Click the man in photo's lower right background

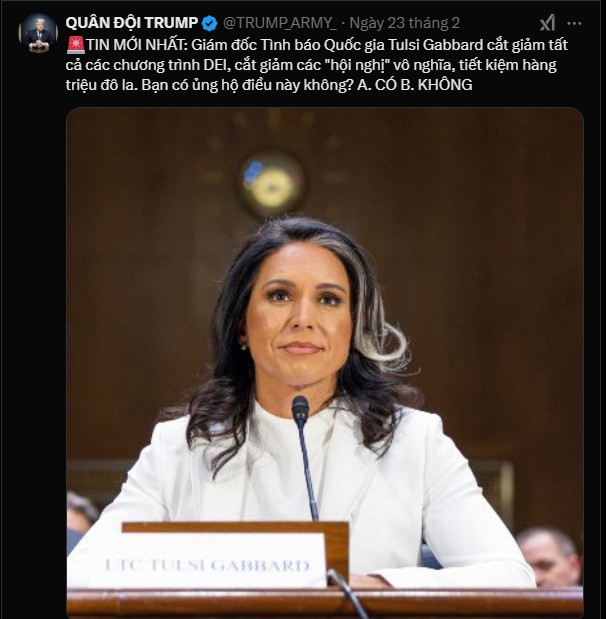click(x=550, y=557)
